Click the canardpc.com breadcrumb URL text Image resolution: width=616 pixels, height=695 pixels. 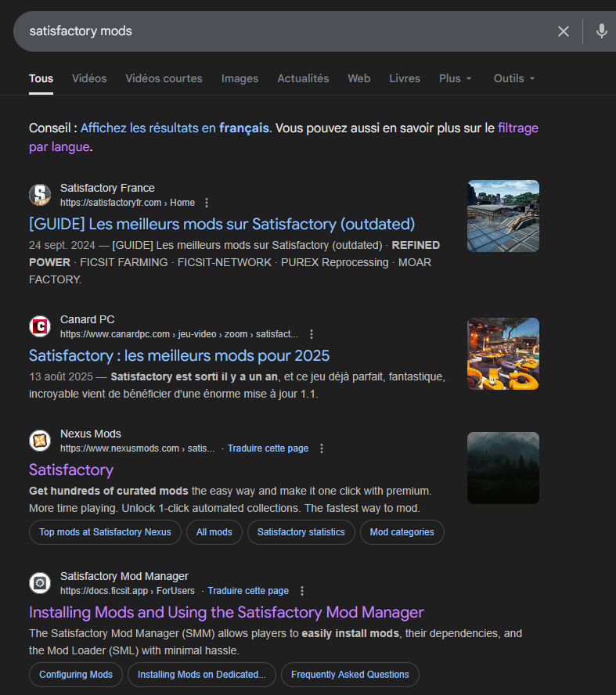point(179,334)
